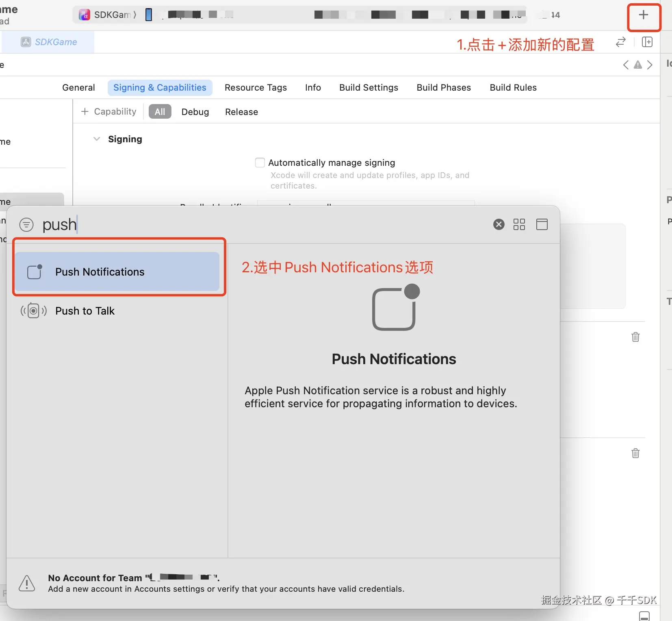Enable Automatically manage signing checkbox
Image resolution: width=672 pixels, height=621 pixels.
[260, 163]
